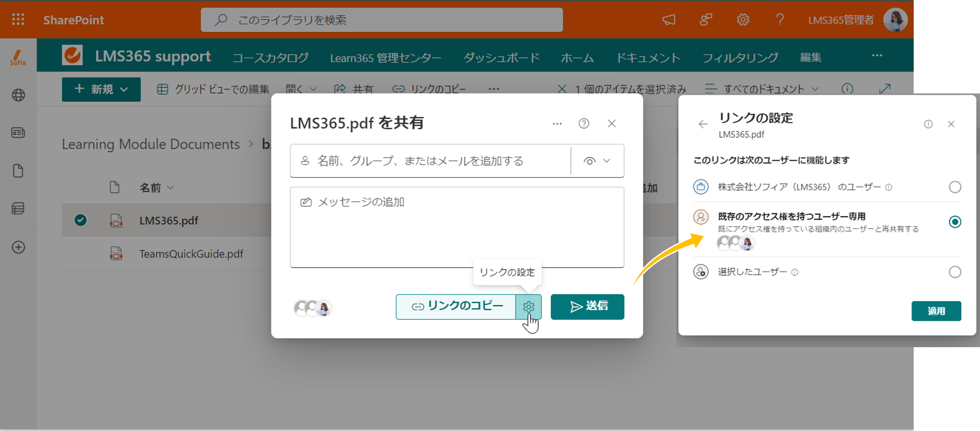
Task: Open the LMS365.pdf file name
Action: 168,220
